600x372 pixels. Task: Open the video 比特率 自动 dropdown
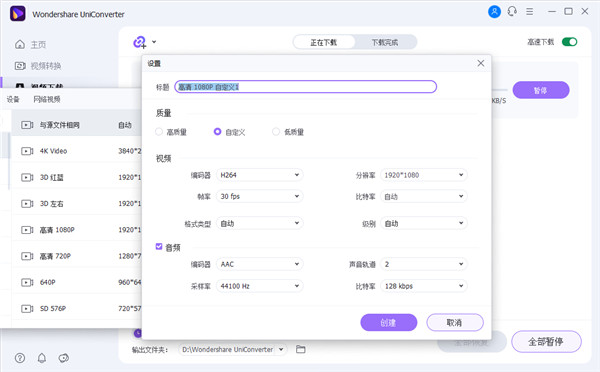[424, 196]
